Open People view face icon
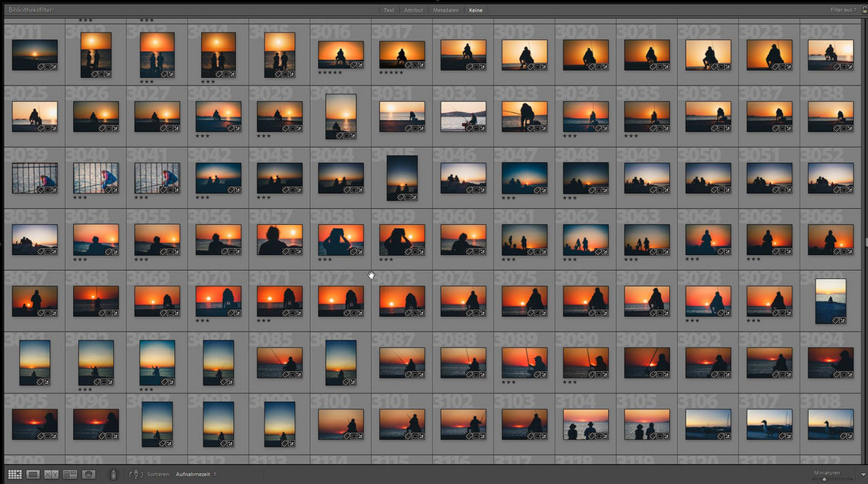This screenshot has height=484, width=868. tap(89, 474)
